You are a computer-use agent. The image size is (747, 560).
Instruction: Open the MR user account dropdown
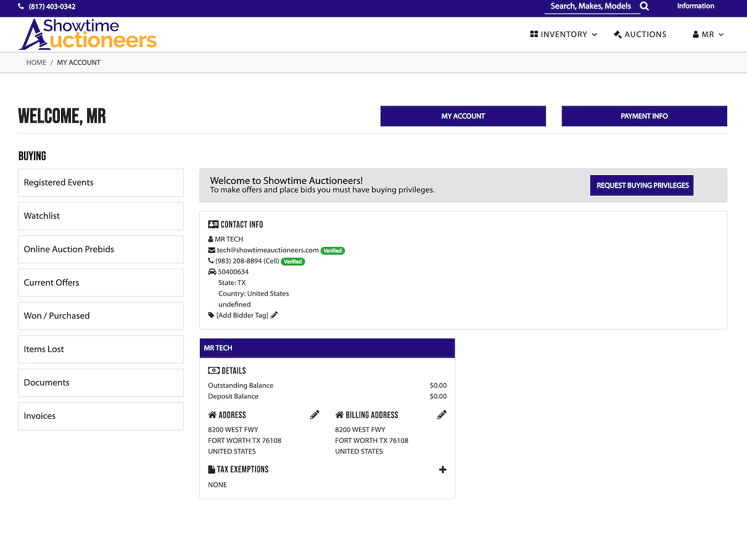(708, 35)
